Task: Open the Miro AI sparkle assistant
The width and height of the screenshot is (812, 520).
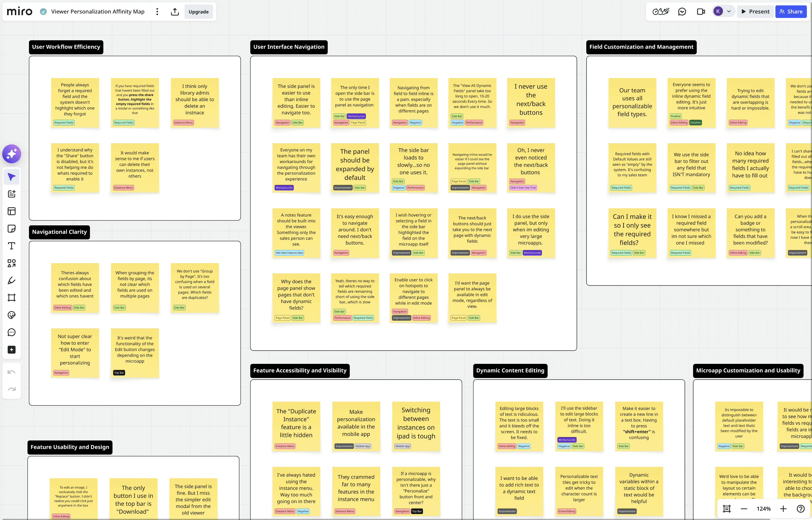Action: [x=12, y=154]
